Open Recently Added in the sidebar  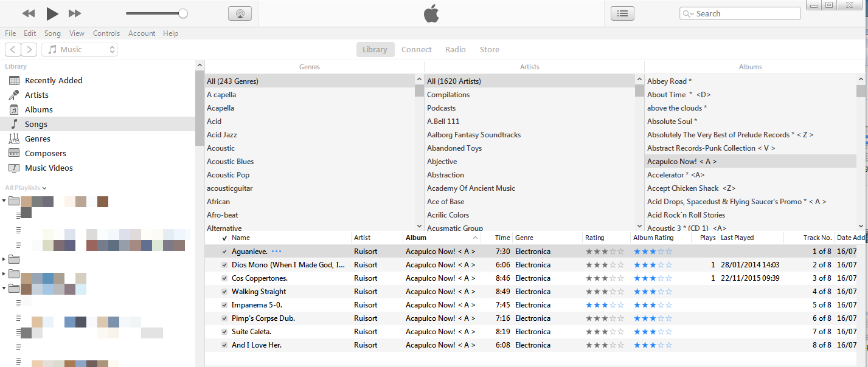[54, 80]
